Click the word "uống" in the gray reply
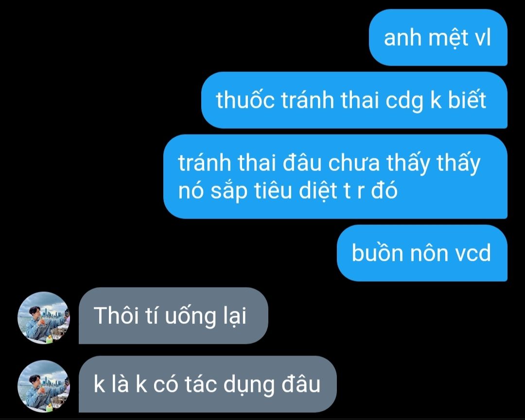The height and width of the screenshot is (420, 525). click(191, 316)
